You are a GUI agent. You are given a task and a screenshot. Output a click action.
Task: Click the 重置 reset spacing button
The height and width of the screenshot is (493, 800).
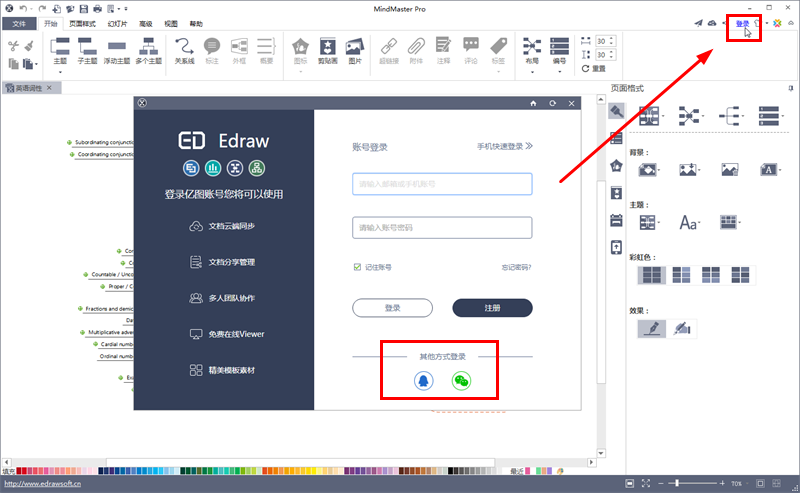[594, 68]
